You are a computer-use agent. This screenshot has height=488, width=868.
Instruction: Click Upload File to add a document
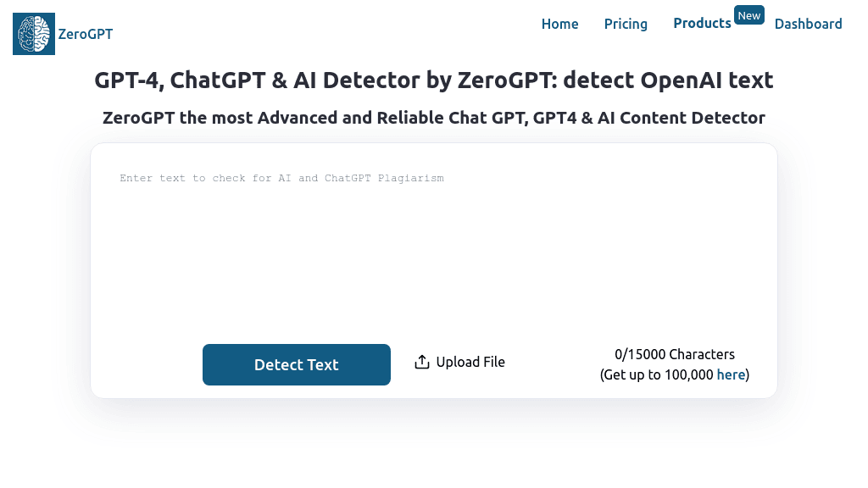pos(470,362)
